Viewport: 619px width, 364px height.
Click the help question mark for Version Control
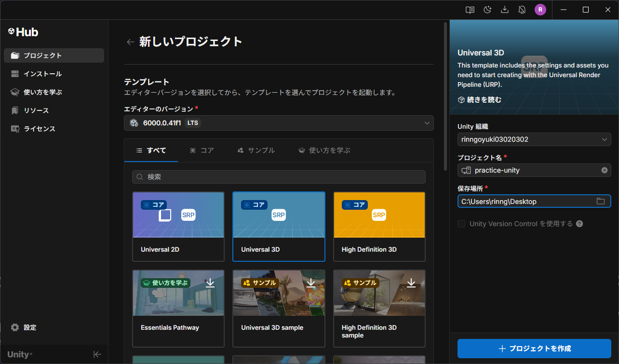click(x=579, y=224)
